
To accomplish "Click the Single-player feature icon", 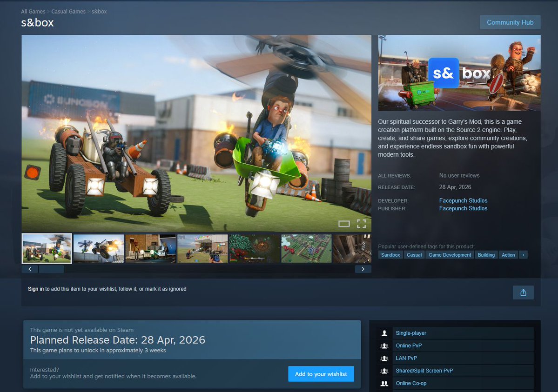I will (x=384, y=333).
